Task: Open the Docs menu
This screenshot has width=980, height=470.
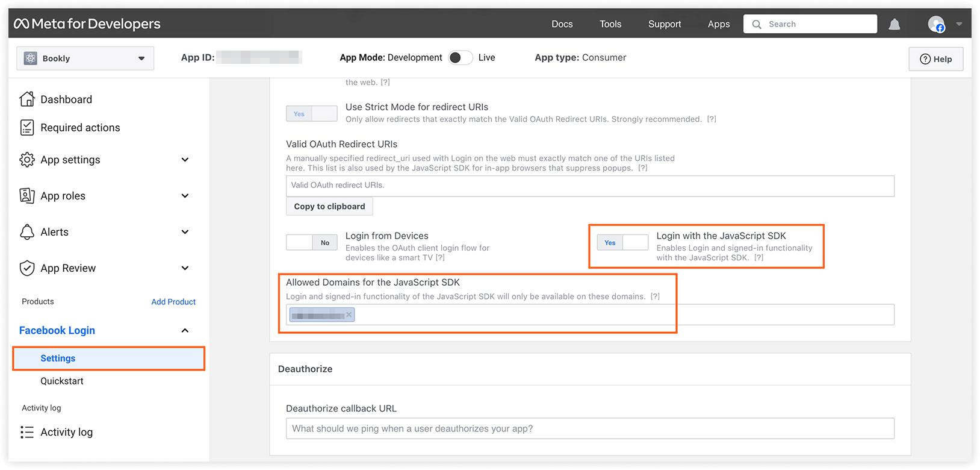Action: pos(562,24)
